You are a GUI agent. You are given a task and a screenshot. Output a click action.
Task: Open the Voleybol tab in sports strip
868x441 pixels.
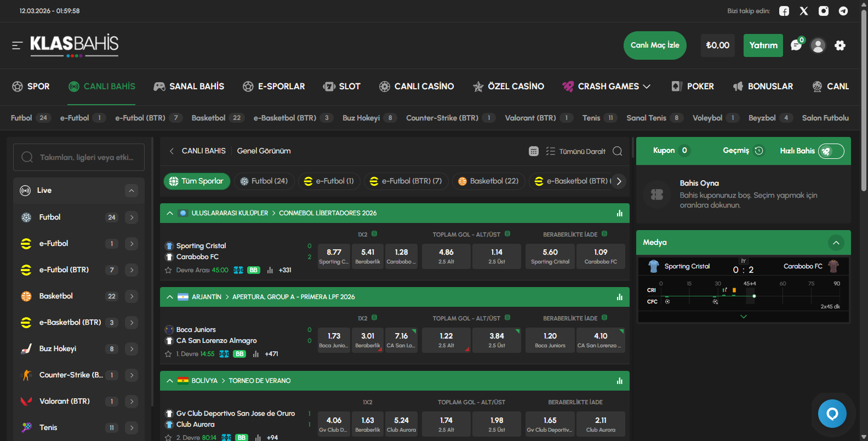click(716, 118)
